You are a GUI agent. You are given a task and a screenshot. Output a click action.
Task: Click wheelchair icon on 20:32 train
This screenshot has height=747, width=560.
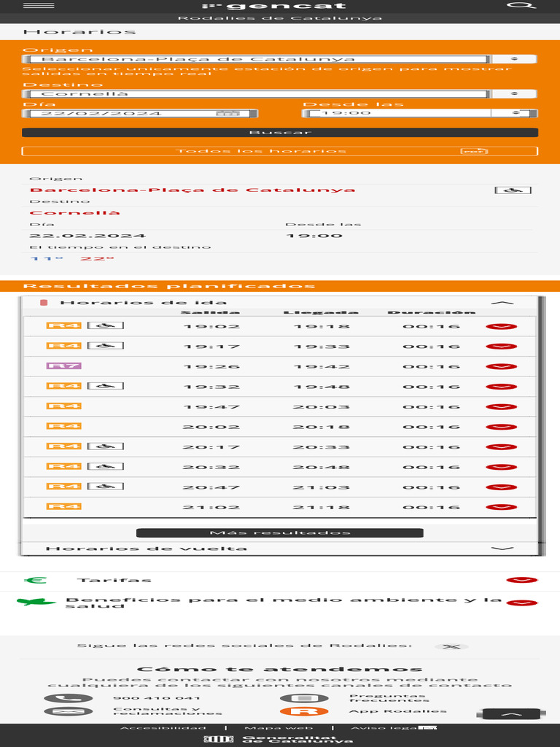click(106, 466)
